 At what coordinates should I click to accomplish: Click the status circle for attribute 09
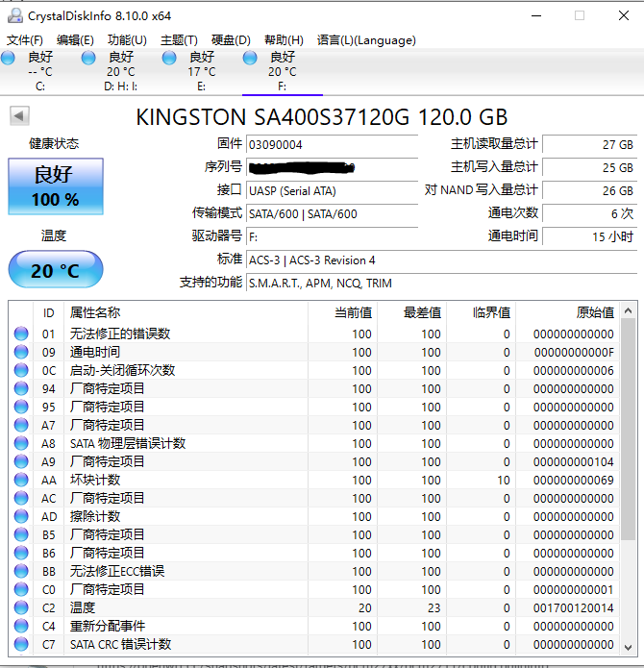click(x=21, y=352)
